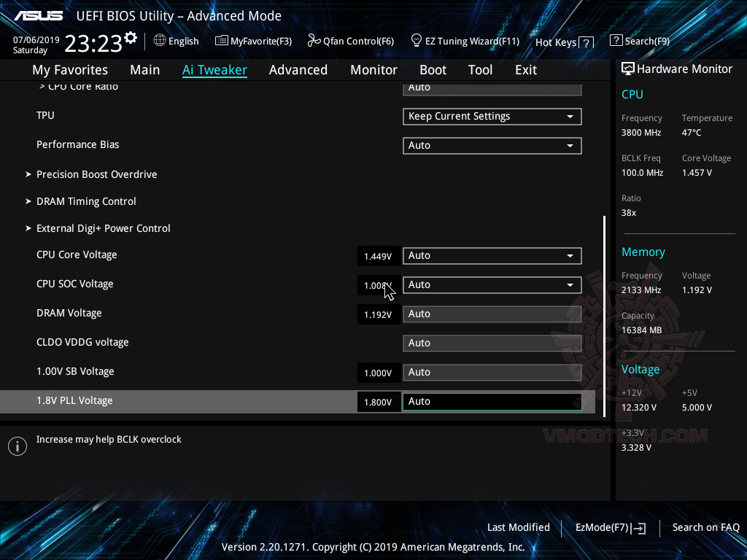This screenshot has height=560, width=747.
Task: Click Last Modified to review changes
Action: click(x=518, y=527)
